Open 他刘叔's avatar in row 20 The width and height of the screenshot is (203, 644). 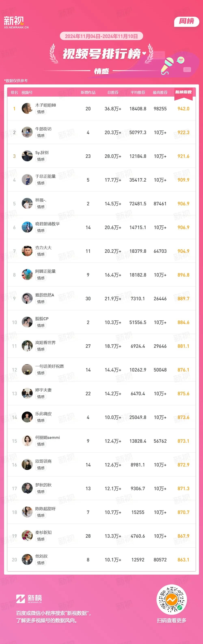point(27,560)
